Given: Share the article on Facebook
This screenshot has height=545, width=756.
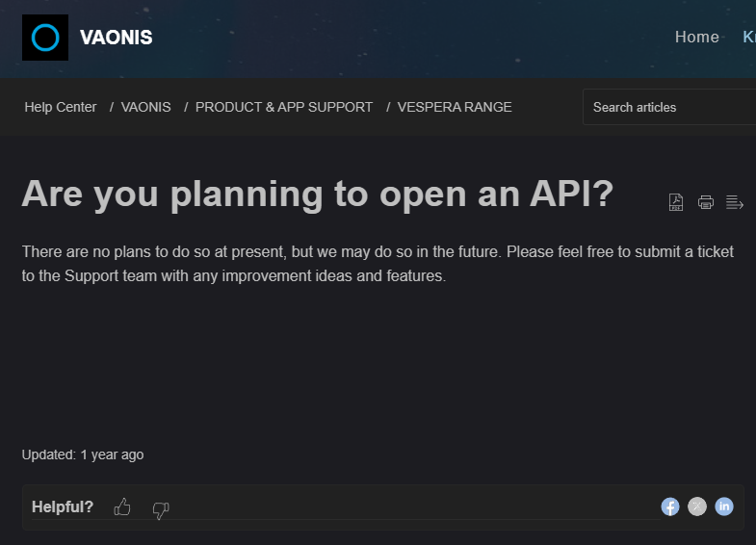Looking at the screenshot, I should point(670,506).
